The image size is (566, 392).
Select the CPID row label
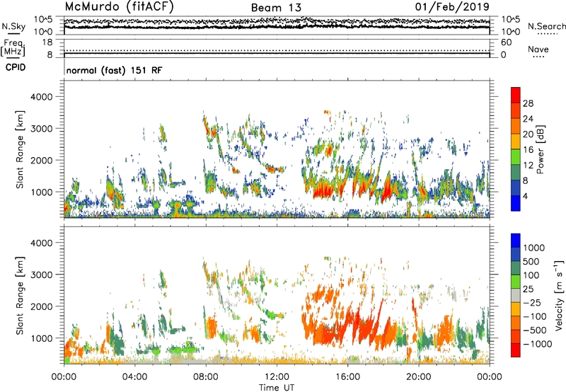[16, 67]
